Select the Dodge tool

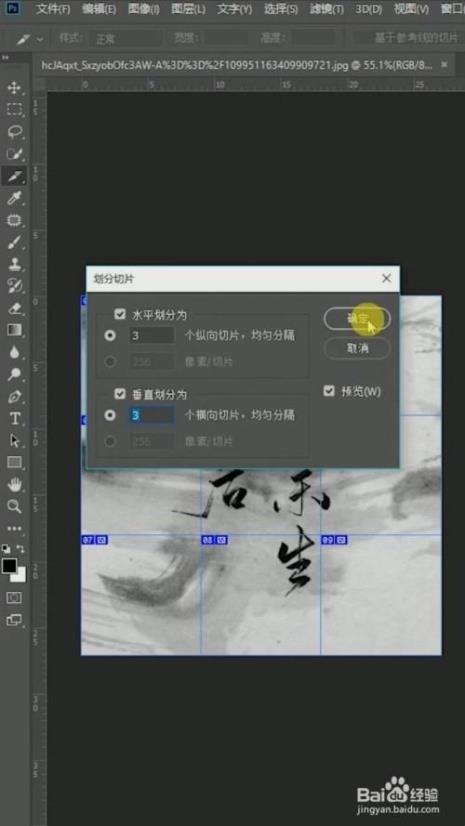(14, 375)
